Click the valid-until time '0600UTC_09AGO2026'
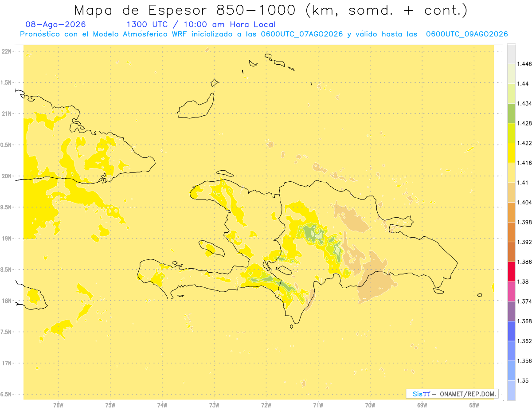Image resolution: width=532 pixels, height=411 pixels. pyautogui.click(x=467, y=34)
